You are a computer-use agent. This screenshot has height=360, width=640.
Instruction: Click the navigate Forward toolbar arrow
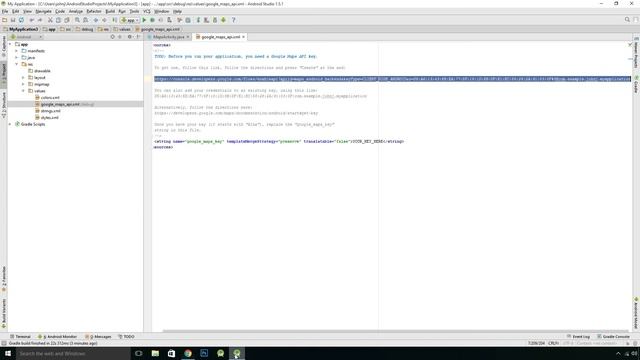(x=104, y=20)
